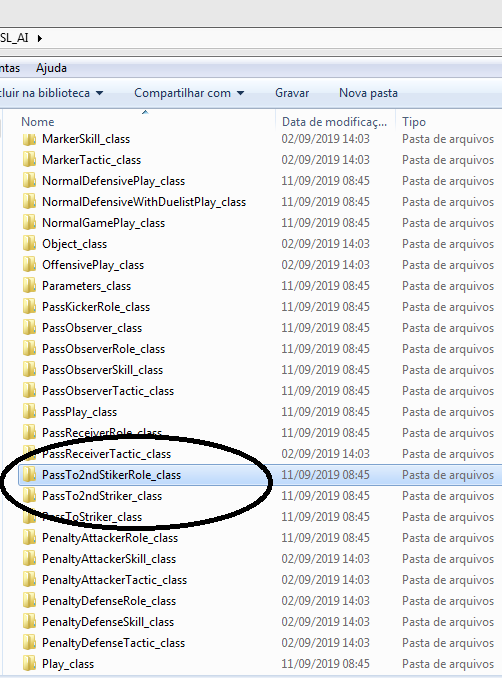The image size is (502, 678).
Task: Select the PassTo2ndStriker_class folder name
Action: (102, 496)
